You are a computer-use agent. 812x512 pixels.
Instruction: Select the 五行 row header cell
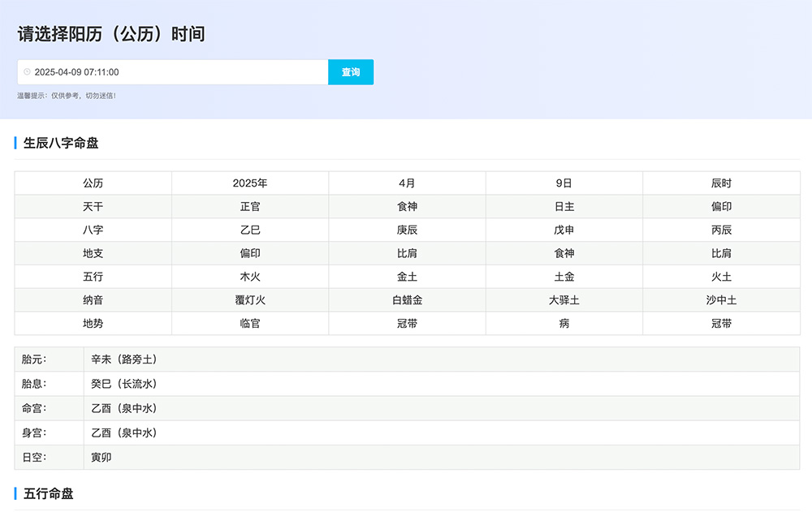(x=93, y=277)
